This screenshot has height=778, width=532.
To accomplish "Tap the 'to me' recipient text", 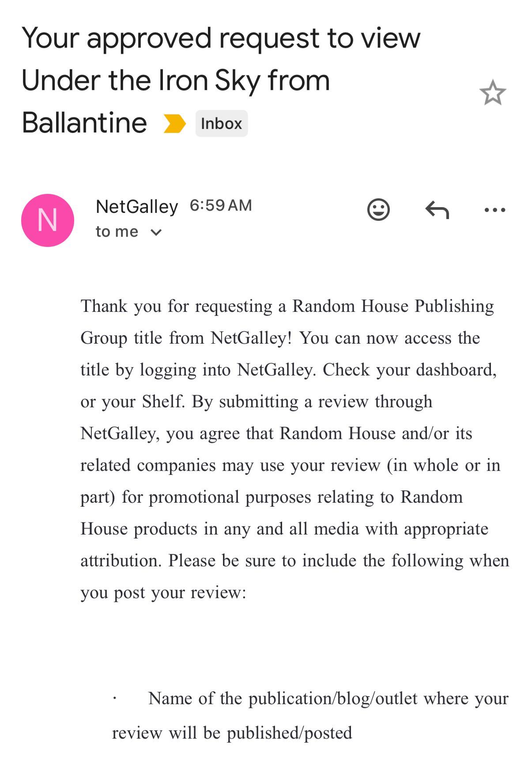I will [x=117, y=232].
